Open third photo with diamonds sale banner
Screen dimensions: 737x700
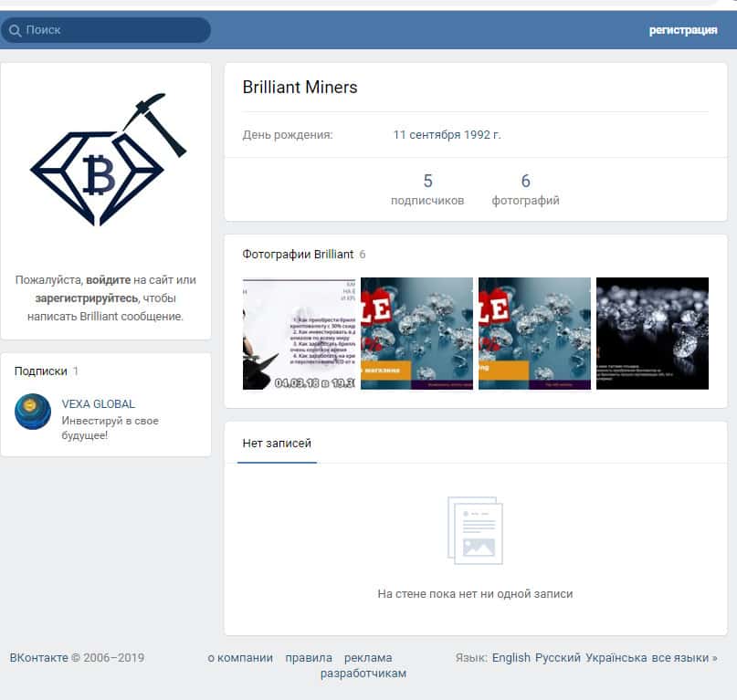[x=534, y=333]
